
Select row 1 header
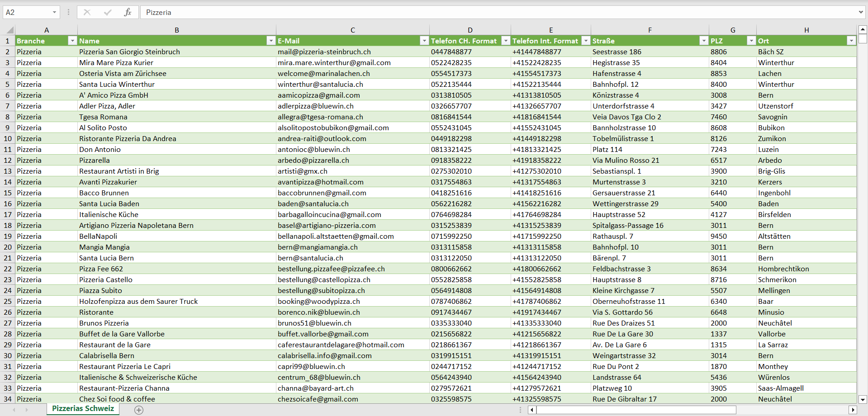pyautogui.click(x=8, y=41)
